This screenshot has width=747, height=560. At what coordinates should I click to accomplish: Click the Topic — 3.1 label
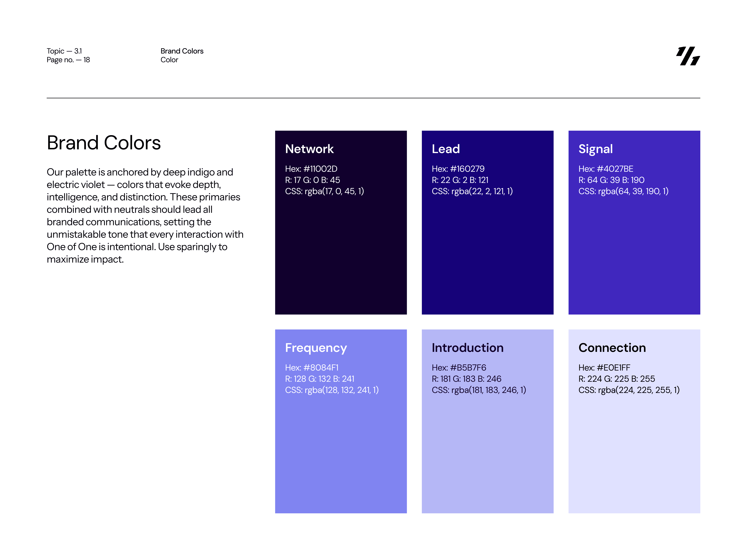64,51
